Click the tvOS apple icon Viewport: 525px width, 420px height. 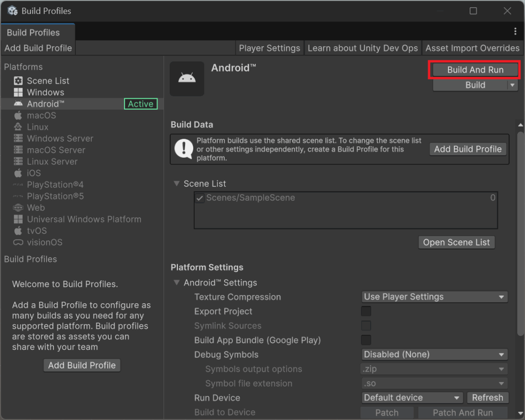click(18, 230)
